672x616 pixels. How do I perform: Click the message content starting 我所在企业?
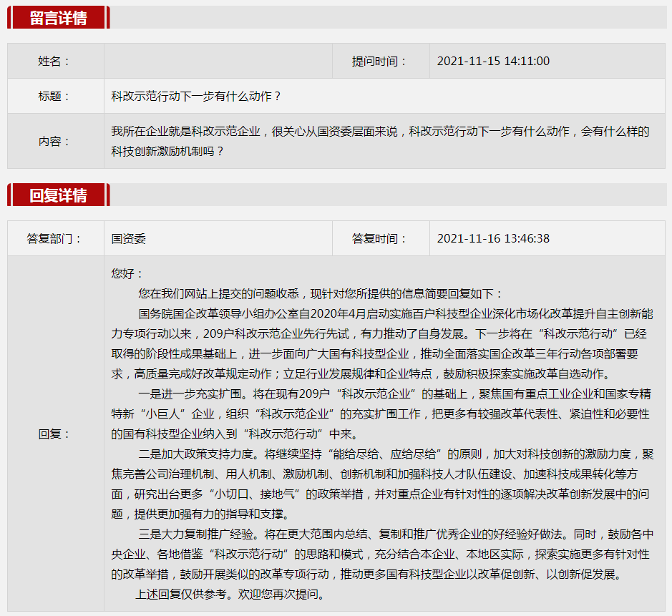380,141
